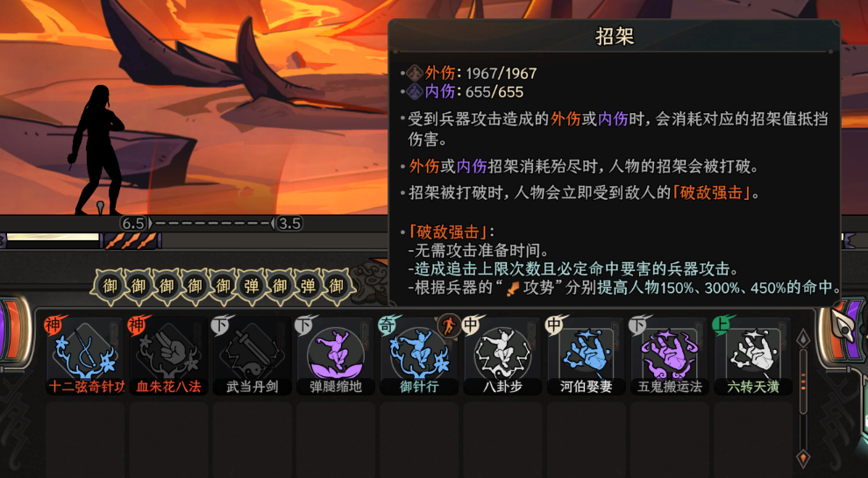Click the 6.5 distance marker
This screenshot has height=478, width=868.
pyautogui.click(x=133, y=224)
